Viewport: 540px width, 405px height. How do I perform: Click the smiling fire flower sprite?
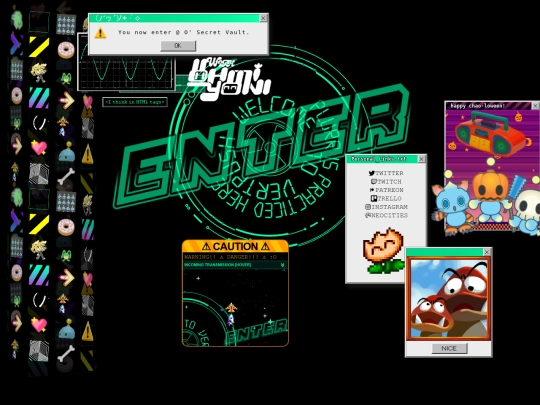[383, 250]
